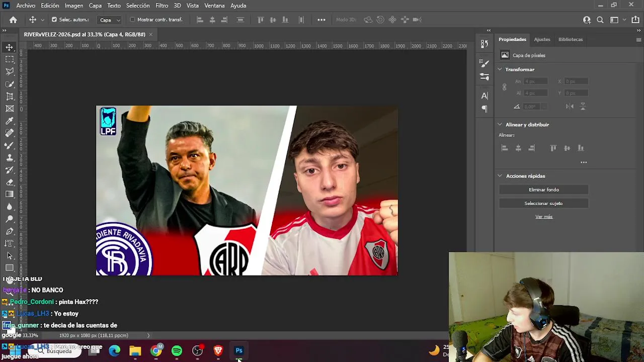
Task: Open the Selección menu
Action: coord(138,6)
